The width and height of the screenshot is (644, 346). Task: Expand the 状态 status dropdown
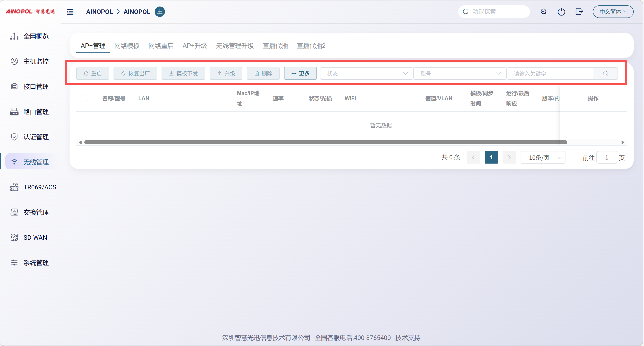point(366,74)
